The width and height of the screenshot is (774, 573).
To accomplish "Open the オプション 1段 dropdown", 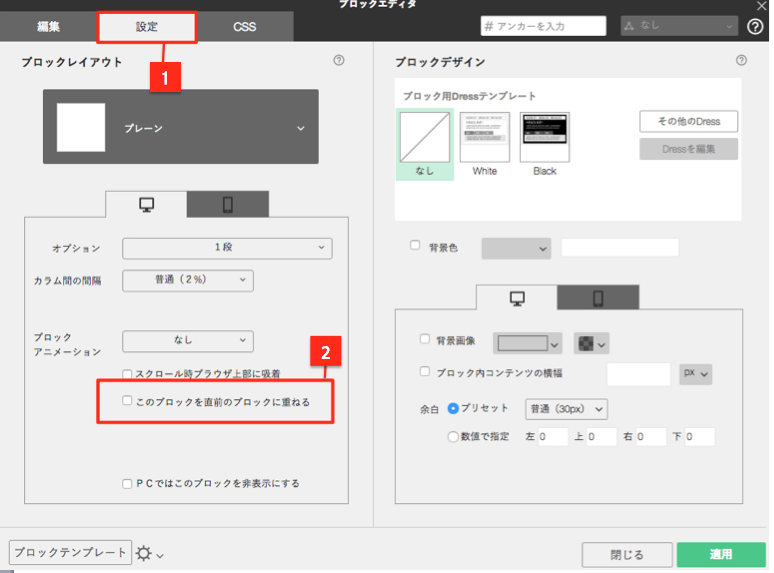I will pos(227,248).
